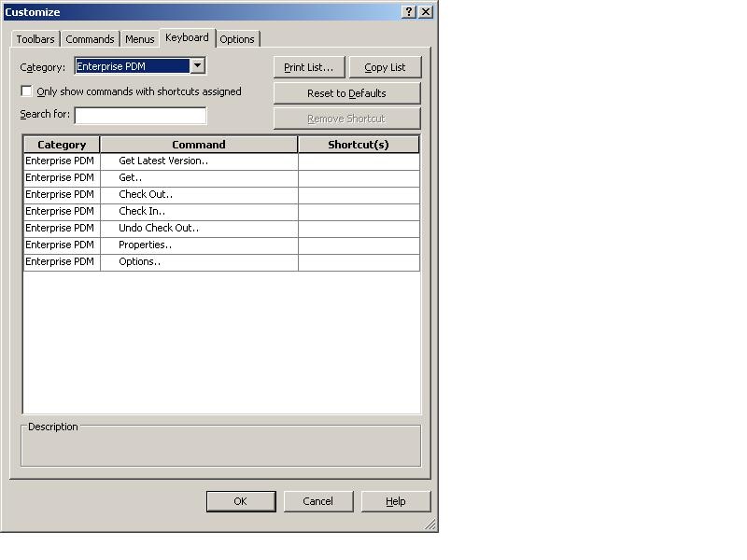Click the Remove Shortcut button
Viewport: 747px width, 560px height.
tap(346, 119)
